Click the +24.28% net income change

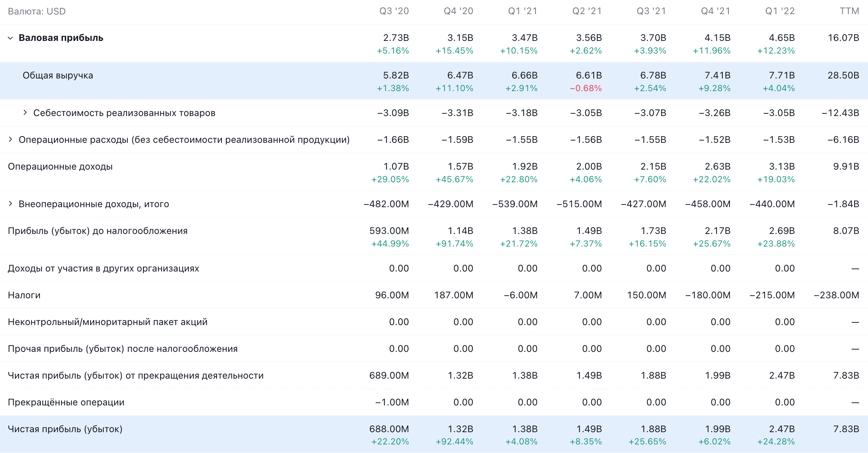[776, 441]
